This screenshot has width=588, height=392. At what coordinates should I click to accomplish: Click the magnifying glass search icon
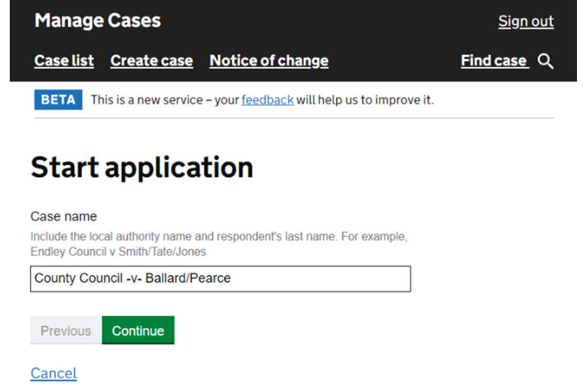pos(545,61)
